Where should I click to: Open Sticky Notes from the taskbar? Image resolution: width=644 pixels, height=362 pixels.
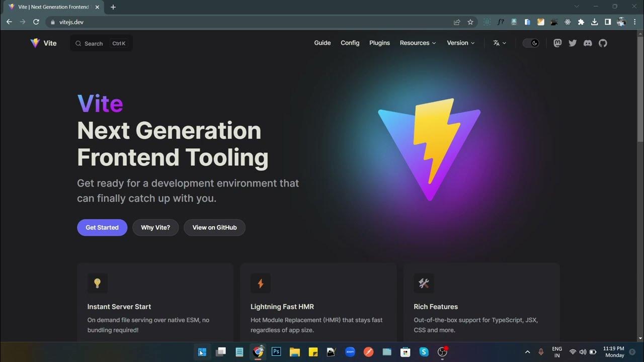pos(313,352)
